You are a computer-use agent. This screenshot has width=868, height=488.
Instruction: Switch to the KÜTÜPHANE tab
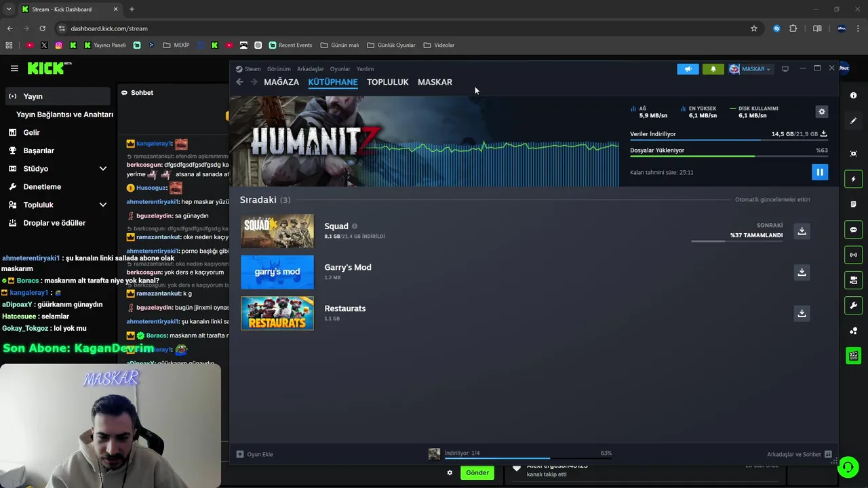click(x=333, y=82)
